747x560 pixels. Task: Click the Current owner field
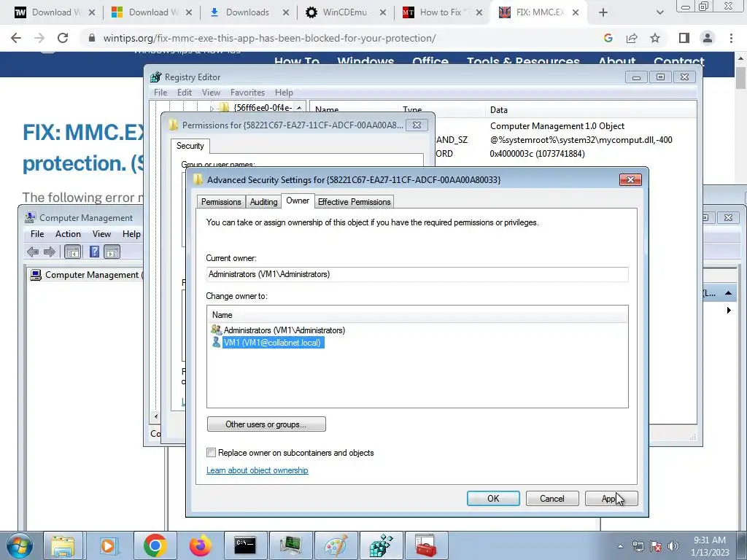coord(417,274)
